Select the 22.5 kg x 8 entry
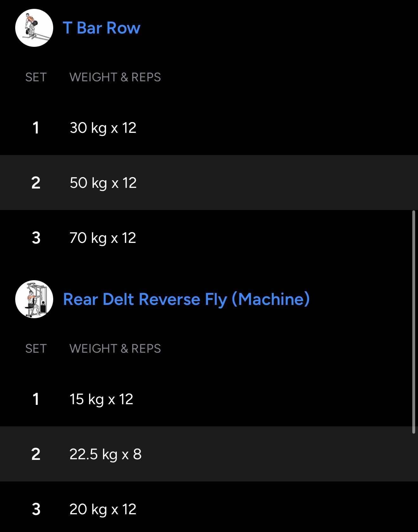Image resolution: width=418 pixels, height=532 pixels. (x=105, y=454)
